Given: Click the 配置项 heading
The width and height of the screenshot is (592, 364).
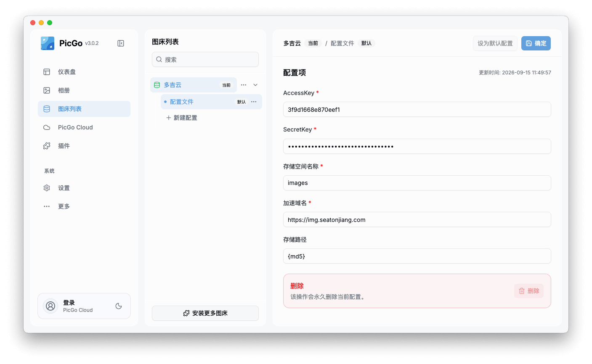Looking at the screenshot, I should [x=295, y=73].
